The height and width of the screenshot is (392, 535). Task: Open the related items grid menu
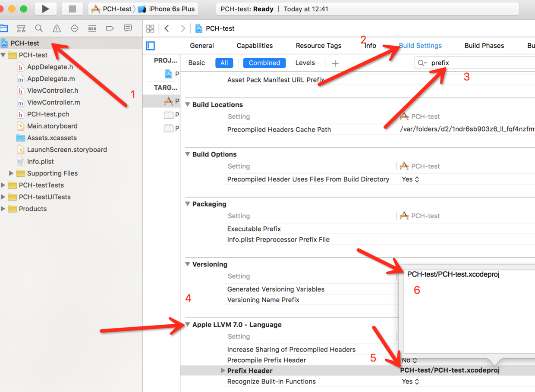click(x=150, y=28)
